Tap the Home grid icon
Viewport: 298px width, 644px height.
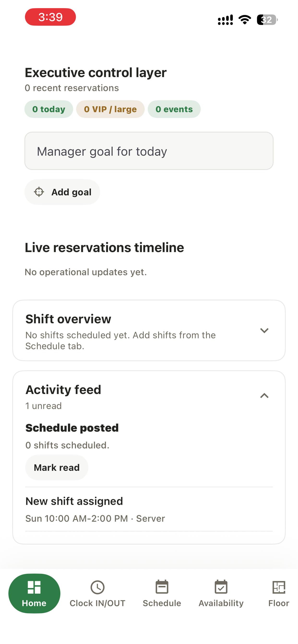coord(34,587)
